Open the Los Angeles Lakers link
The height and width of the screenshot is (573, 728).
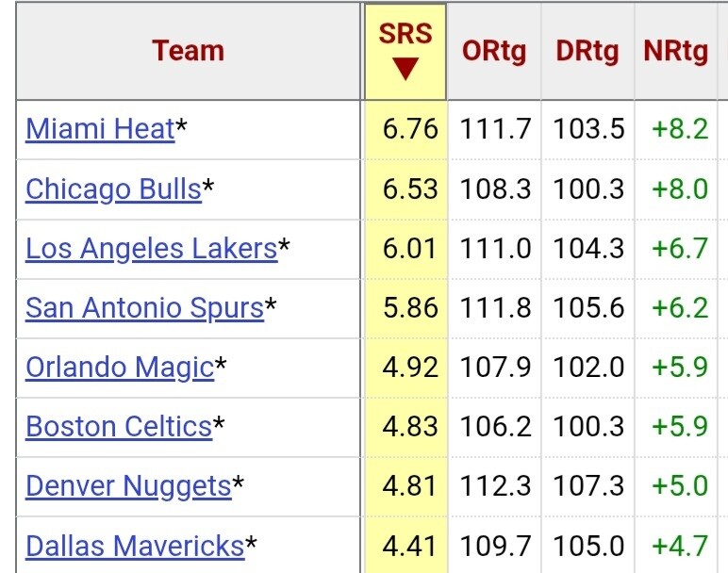point(151,248)
